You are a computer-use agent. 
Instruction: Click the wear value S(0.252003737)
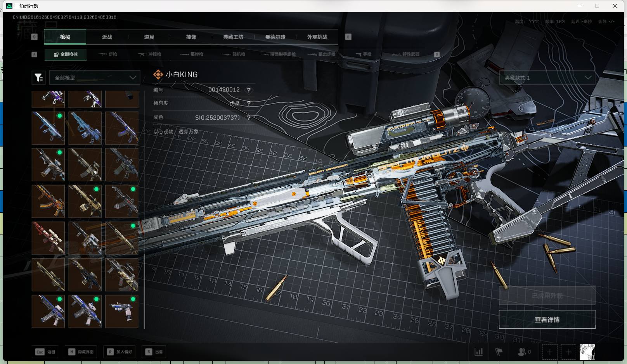(x=217, y=117)
